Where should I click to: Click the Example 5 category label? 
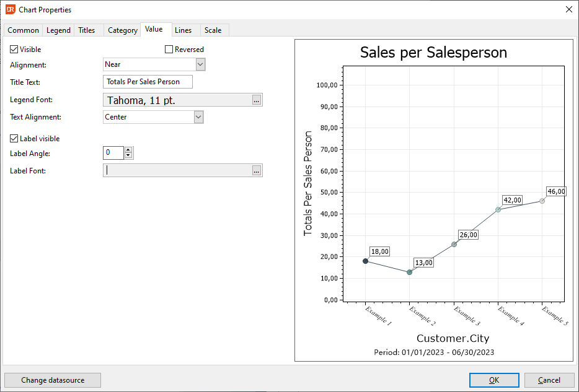click(x=555, y=316)
